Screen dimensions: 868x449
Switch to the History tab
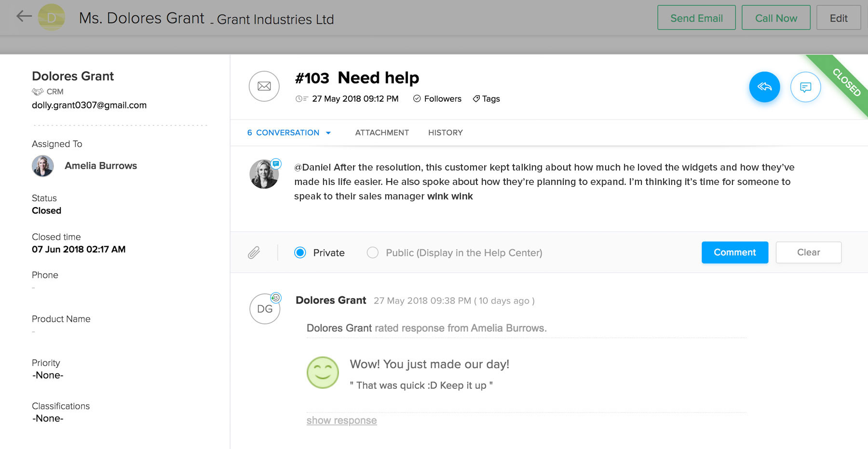(x=446, y=132)
